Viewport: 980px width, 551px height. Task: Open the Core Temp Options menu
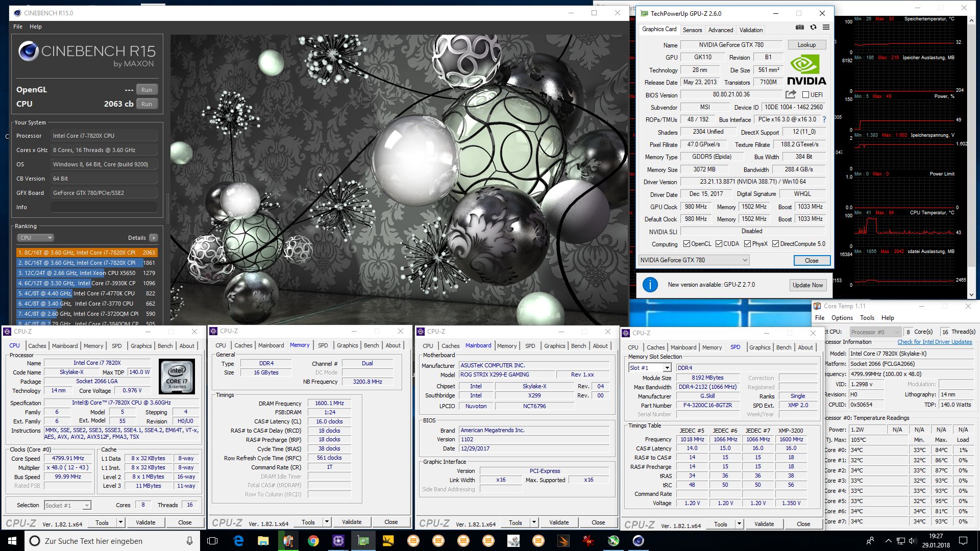tap(842, 318)
